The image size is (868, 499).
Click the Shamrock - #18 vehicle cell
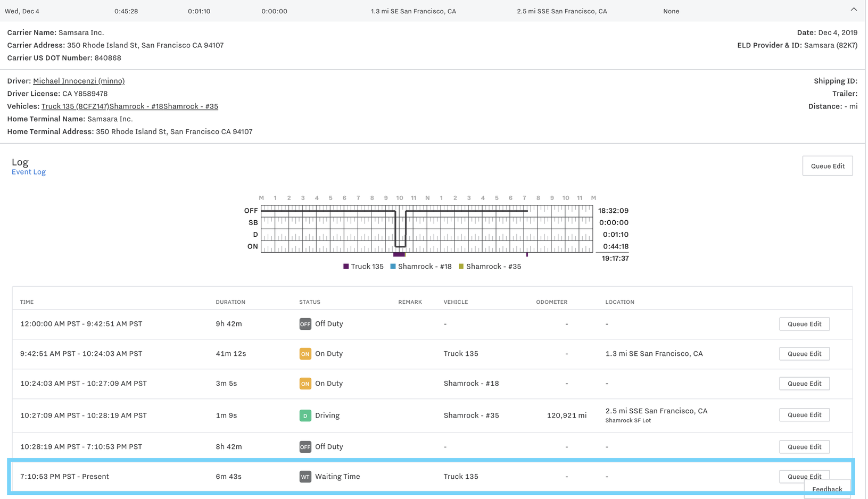472,384
